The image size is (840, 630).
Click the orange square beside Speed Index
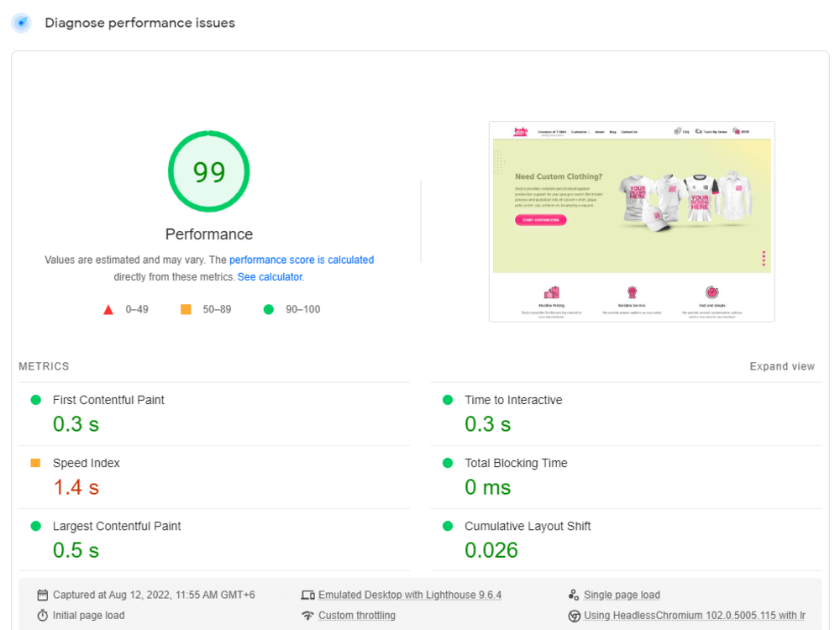(36, 463)
